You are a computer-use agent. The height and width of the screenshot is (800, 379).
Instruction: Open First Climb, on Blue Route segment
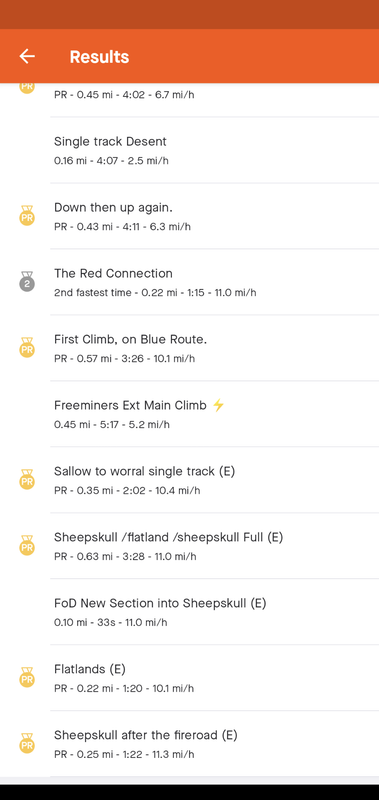214,348
